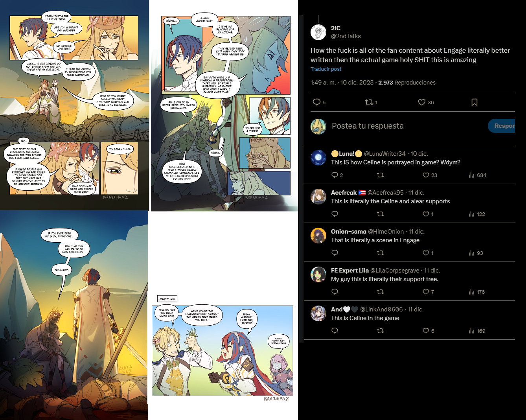Viewport: 526px width, 420px height.
Task: Repost Acefreak's reply about Celine supports
Action: pos(380,214)
